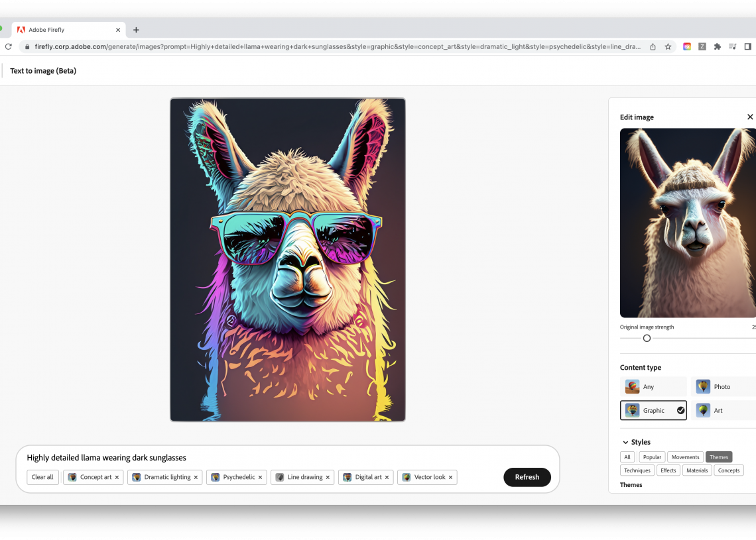
Task: Click the Dramatic lighting tag thumbnail icon
Action: 137,477
